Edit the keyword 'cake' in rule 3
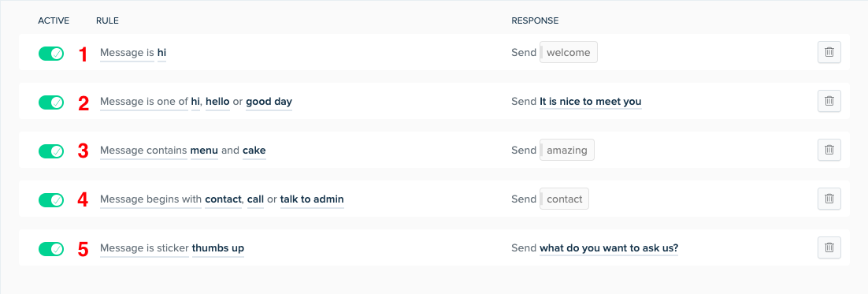The height and width of the screenshot is (294, 868). coord(254,151)
